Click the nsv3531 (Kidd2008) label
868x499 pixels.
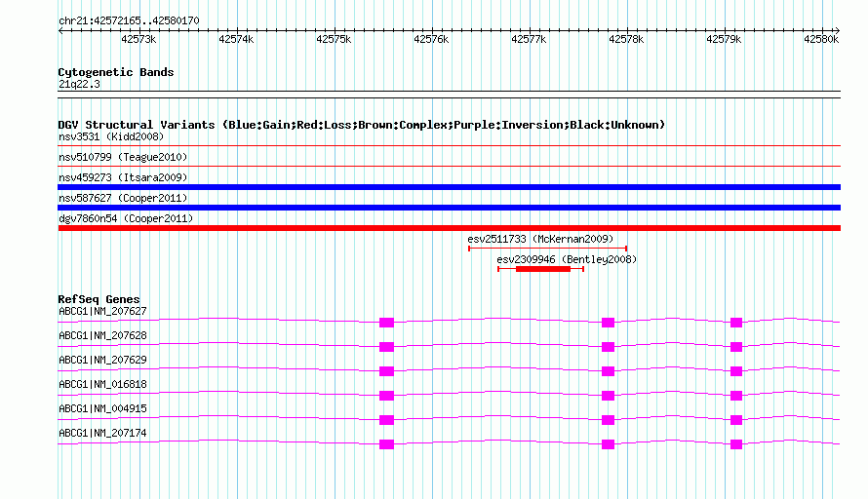[x=111, y=136]
